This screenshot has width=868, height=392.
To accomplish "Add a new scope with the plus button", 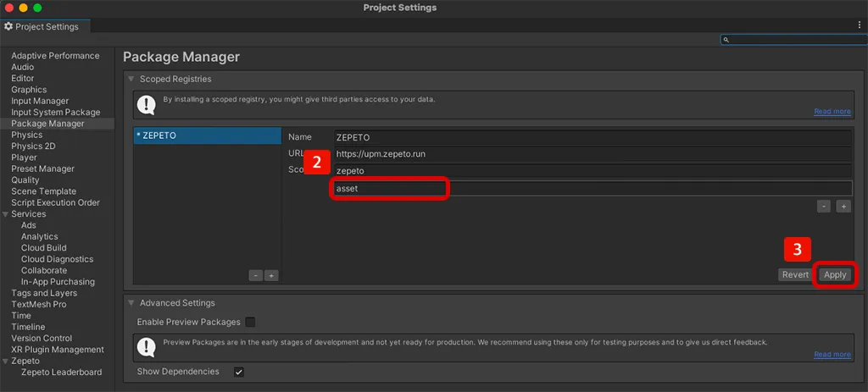I will point(843,207).
